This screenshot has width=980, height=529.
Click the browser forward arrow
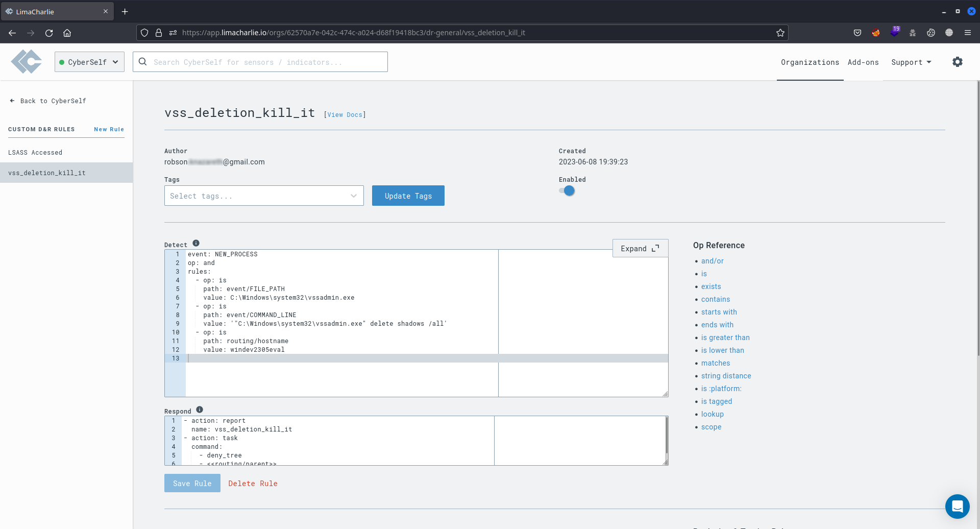(x=31, y=33)
